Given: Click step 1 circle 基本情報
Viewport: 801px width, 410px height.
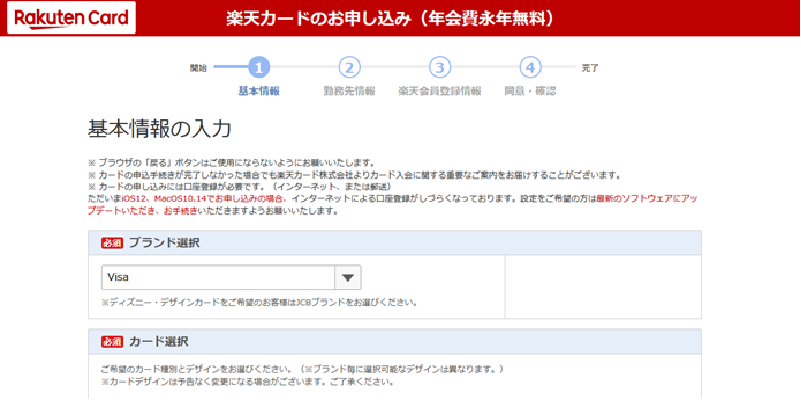Looking at the screenshot, I should pos(259,67).
